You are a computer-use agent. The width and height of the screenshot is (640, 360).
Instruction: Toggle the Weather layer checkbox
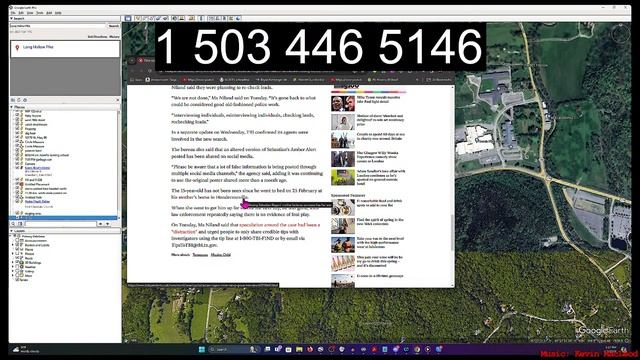click(17, 267)
